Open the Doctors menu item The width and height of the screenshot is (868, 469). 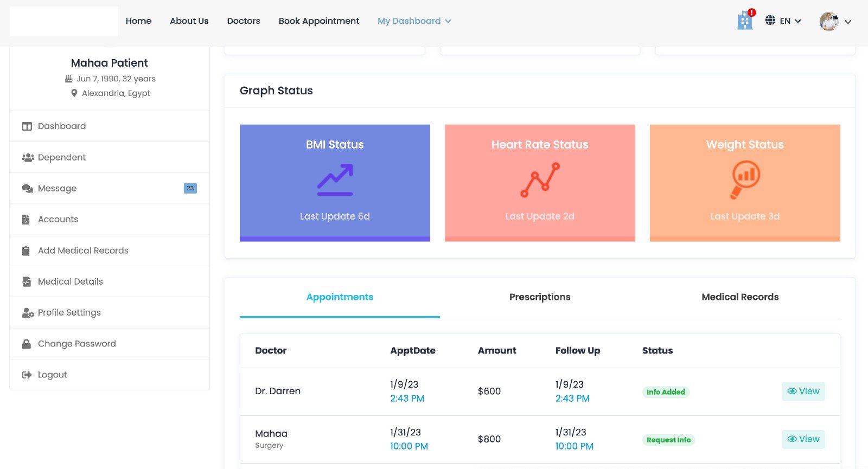tap(244, 21)
